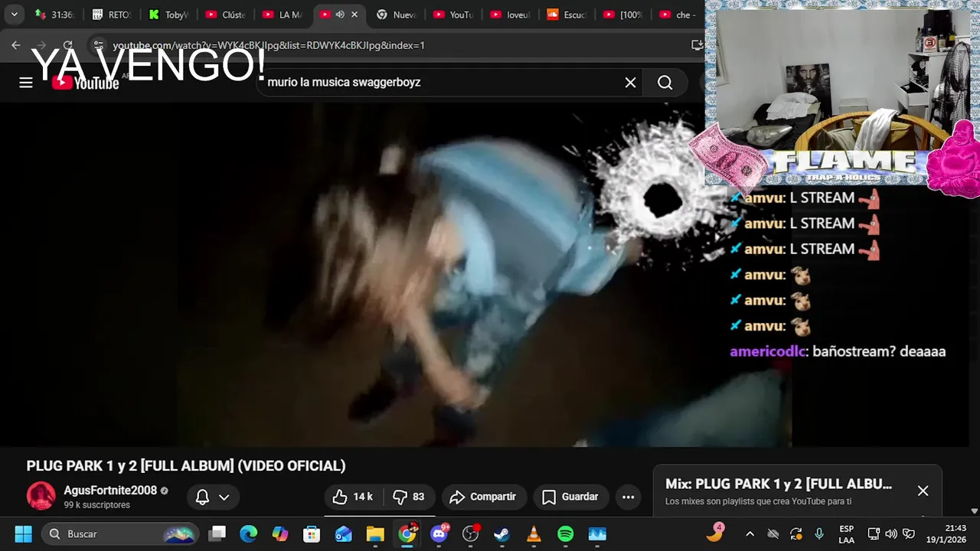Screen dimensions: 980x551
Task: Switch to the '31:36' browser tab
Action: [54, 15]
